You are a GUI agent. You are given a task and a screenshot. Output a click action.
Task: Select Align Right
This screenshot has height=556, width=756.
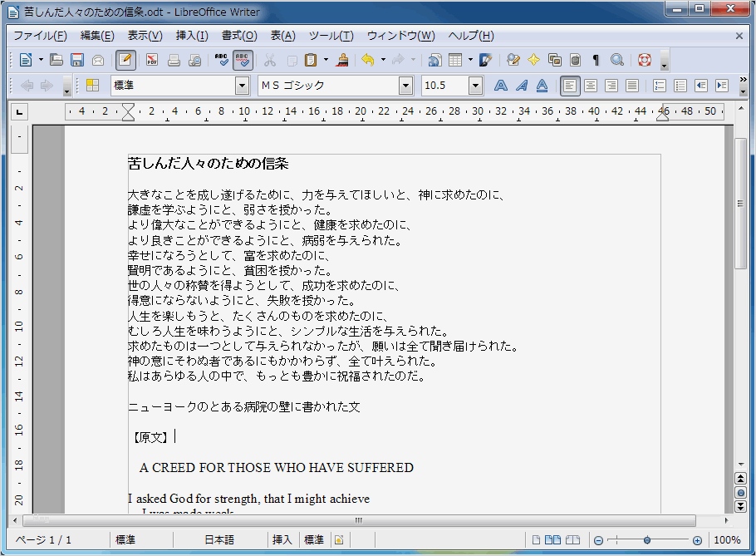point(611,86)
